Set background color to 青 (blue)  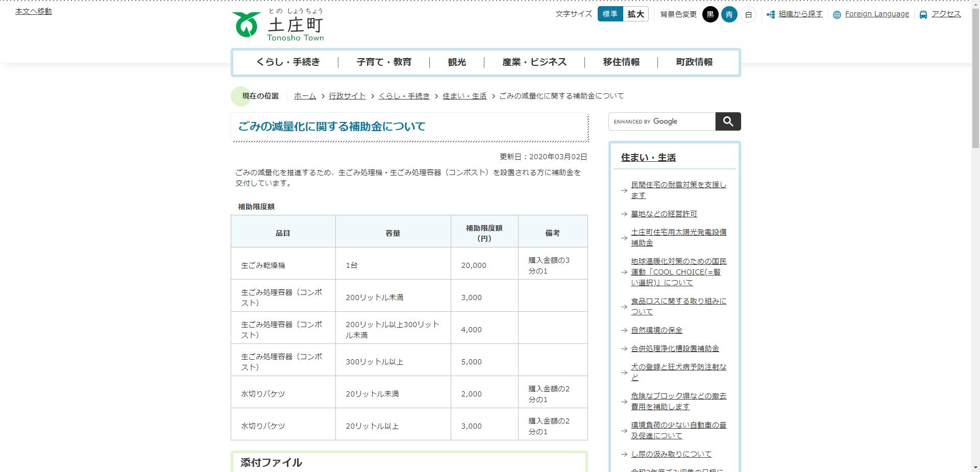(x=729, y=15)
